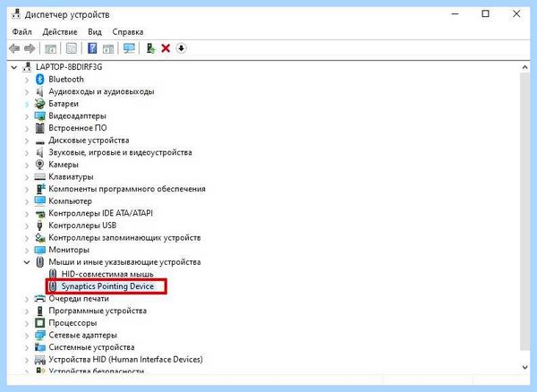Expand the Контроллеры USB node
The height and width of the screenshot is (392, 537).
27,226
